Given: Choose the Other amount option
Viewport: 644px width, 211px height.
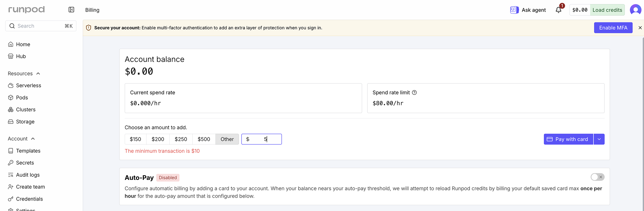Looking at the screenshot, I should pyautogui.click(x=227, y=139).
